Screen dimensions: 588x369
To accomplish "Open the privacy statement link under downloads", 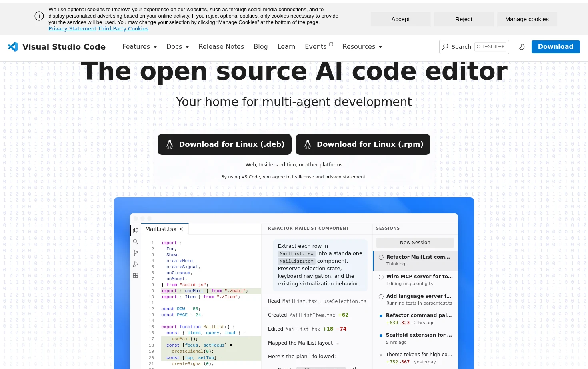I will tap(345, 177).
